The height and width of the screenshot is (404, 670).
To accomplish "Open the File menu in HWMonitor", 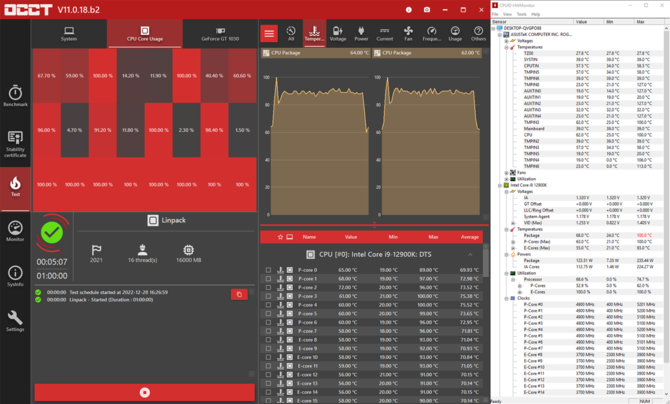I will pyautogui.click(x=495, y=14).
